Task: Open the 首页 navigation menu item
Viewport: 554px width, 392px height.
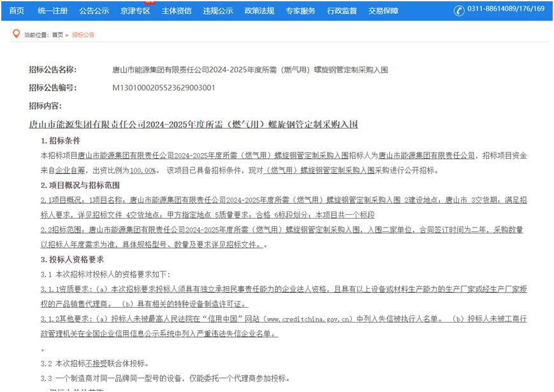Action: pos(17,11)
